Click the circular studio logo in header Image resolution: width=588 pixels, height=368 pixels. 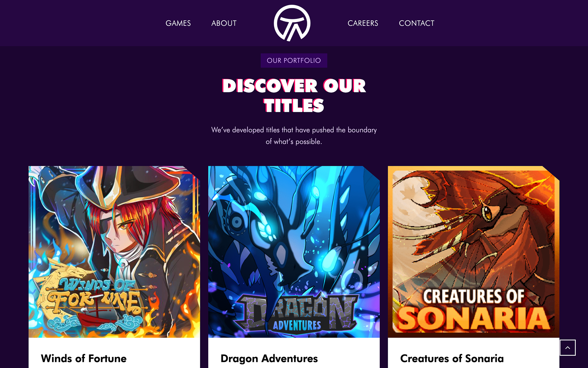pos(292,23)
